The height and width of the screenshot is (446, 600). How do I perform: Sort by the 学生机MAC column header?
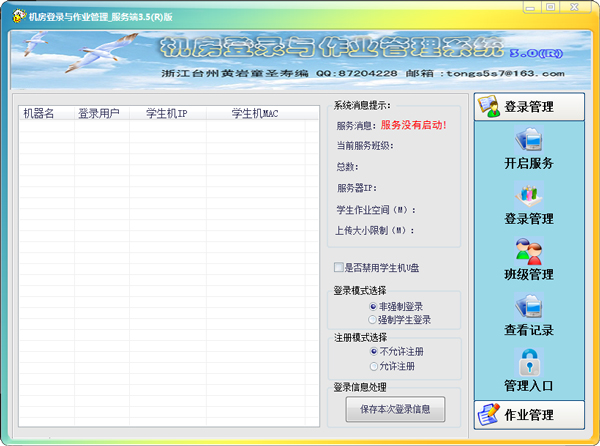256,113
